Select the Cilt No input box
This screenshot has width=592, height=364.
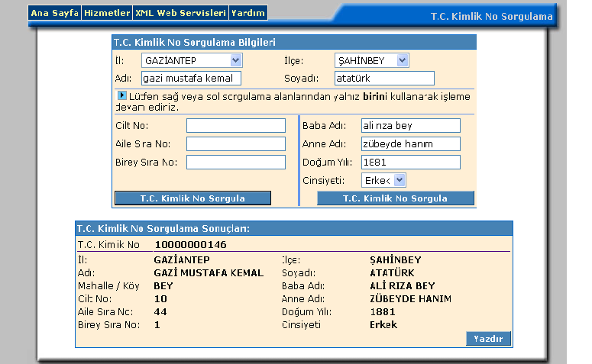click(235, 126)
